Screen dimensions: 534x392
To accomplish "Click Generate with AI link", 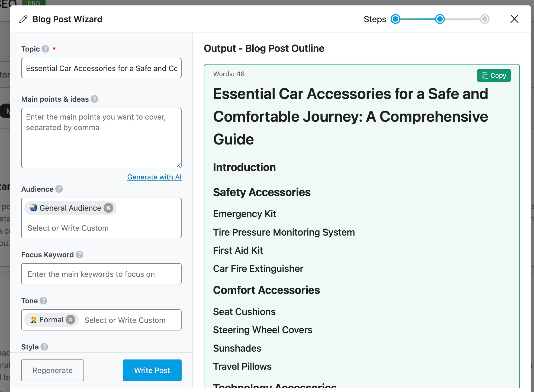I will (154, 177).
